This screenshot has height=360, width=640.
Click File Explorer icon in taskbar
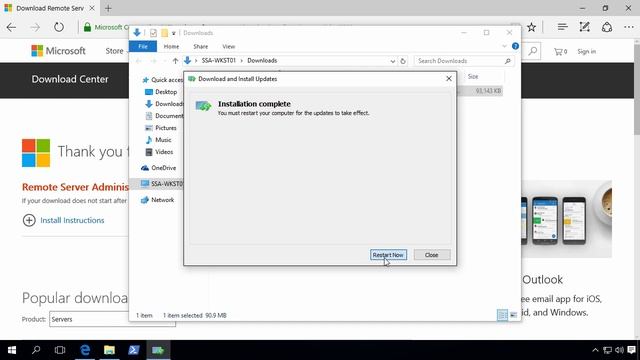coord(109,350)
